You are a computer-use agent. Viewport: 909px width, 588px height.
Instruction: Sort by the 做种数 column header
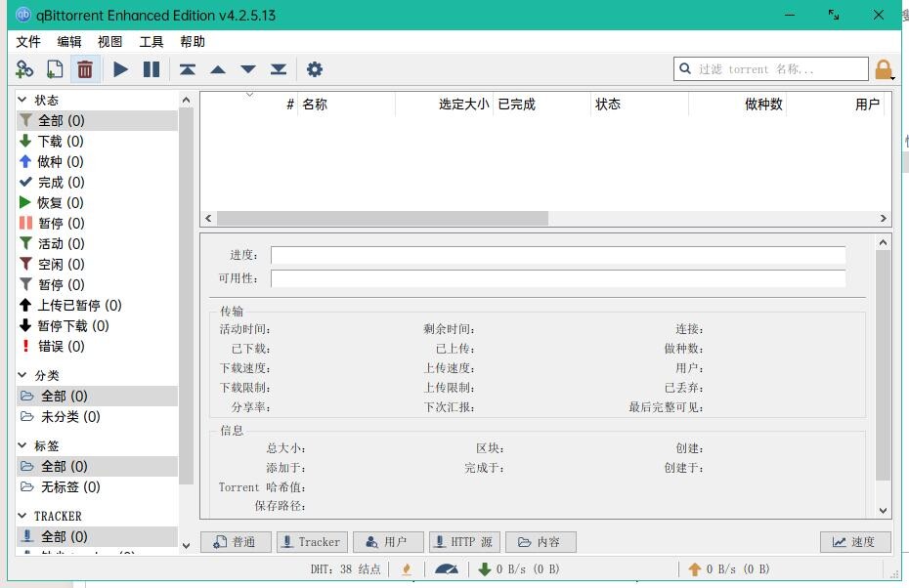(x=737, y=105)
